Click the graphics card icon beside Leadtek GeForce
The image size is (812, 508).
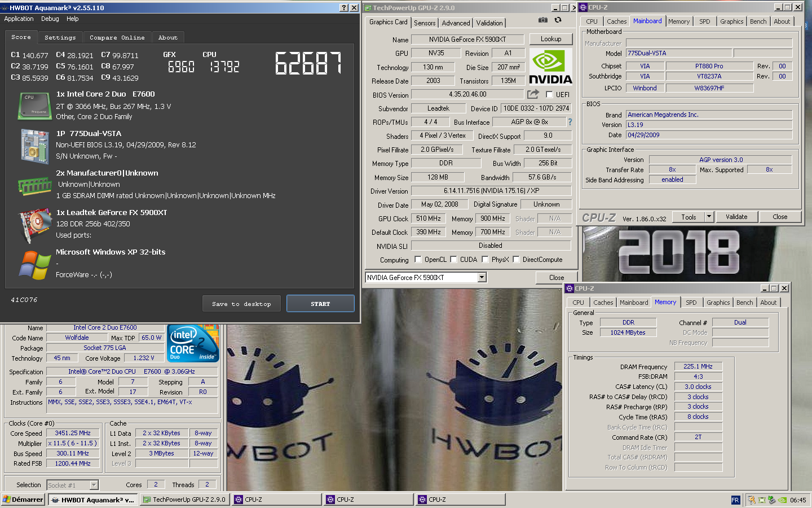pyautogui.click(x=35, y=225)
